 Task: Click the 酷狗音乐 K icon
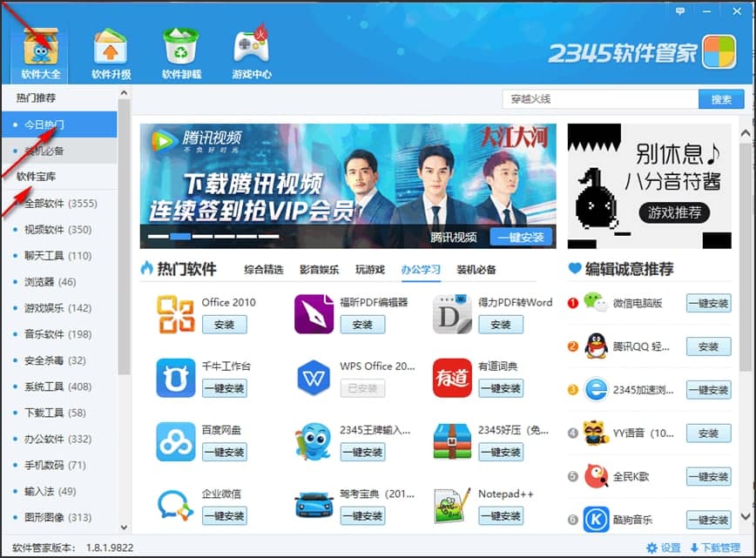click(596, 520)
